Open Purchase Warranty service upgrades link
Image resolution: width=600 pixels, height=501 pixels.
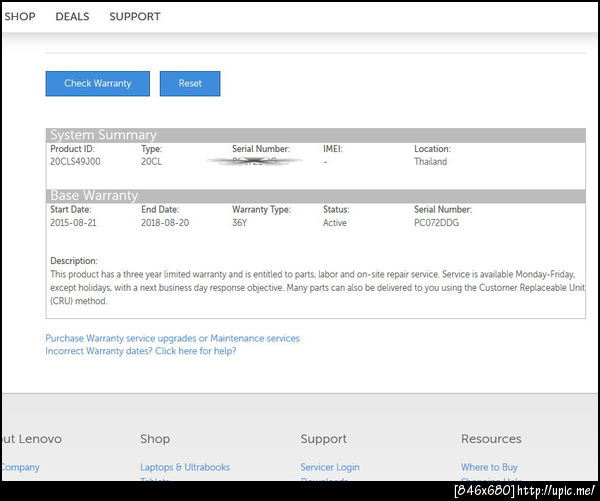[x=173, y=338]
